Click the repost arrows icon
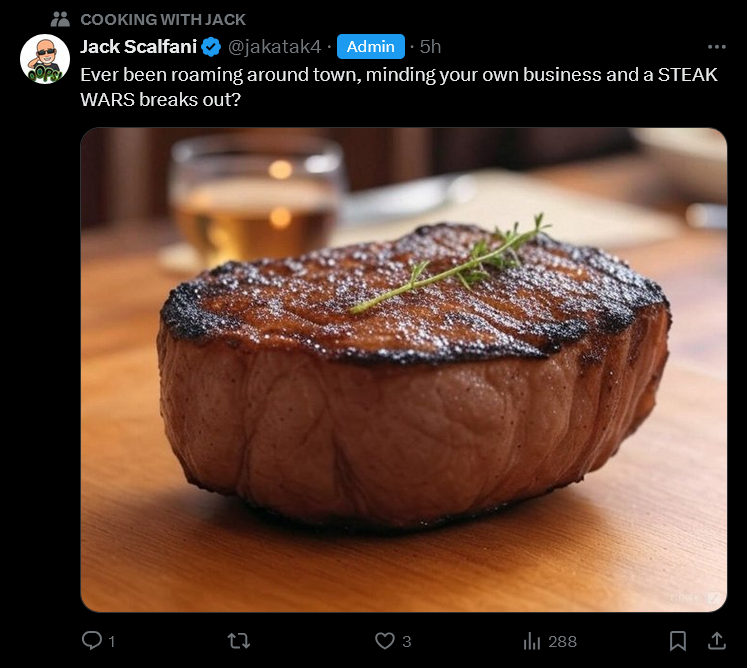Screen dimensions: 747x668 click(x=239, y=641)
